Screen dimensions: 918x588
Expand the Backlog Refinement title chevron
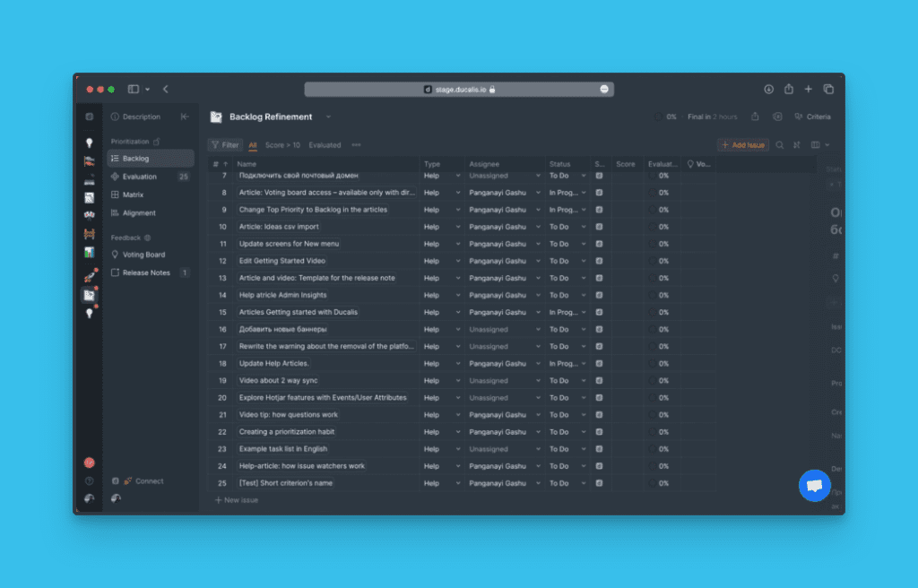click(328, 117)
